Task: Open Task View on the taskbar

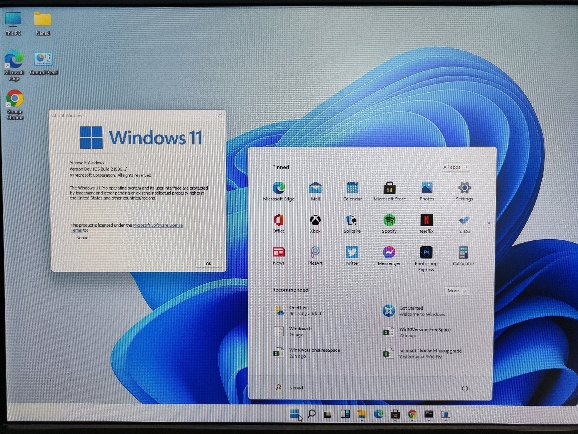Action: point(327,414)
